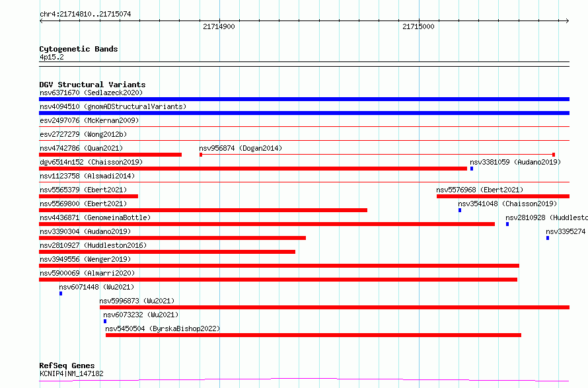Click the nsv4742786 (Quan2021) label
The width and height of the screenshot is (588, 388).
81,148
